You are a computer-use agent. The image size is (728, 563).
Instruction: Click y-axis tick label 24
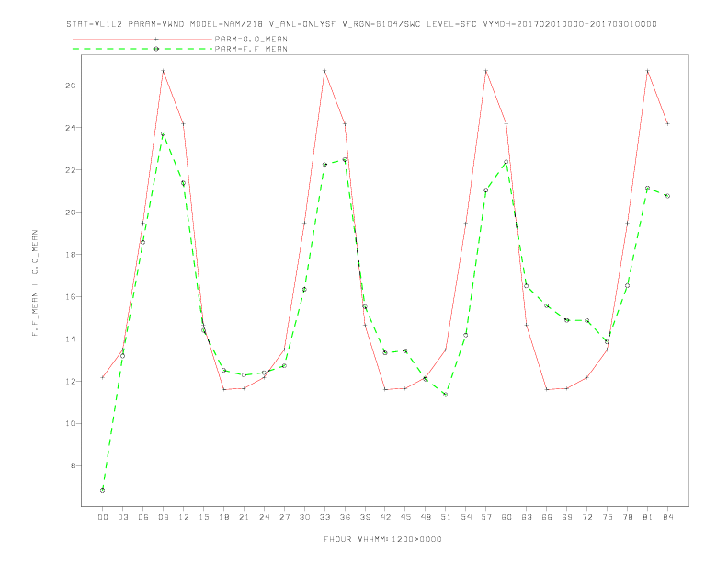(71, 128)
